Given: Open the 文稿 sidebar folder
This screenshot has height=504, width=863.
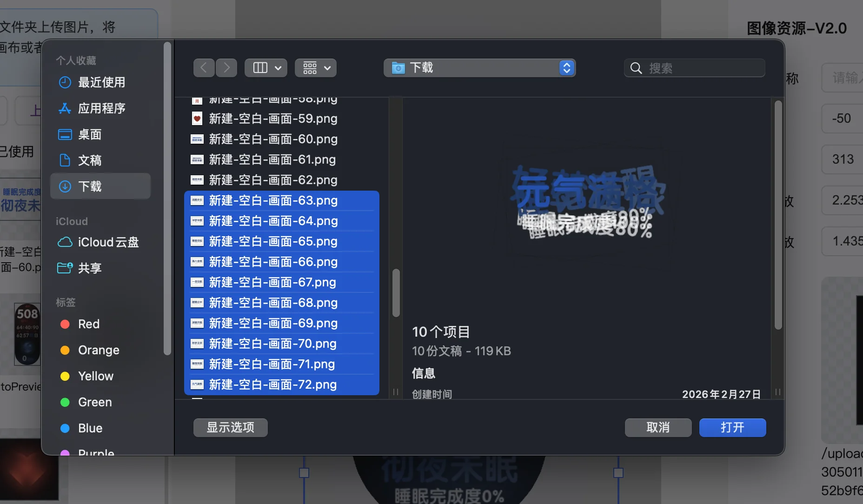Looking at the screenshot, I should 89,160.
